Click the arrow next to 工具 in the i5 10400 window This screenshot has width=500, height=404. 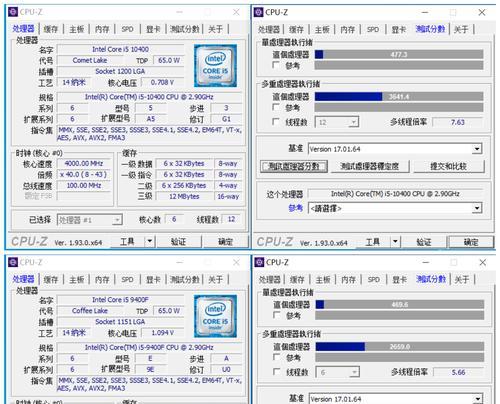tap(150, 241)
